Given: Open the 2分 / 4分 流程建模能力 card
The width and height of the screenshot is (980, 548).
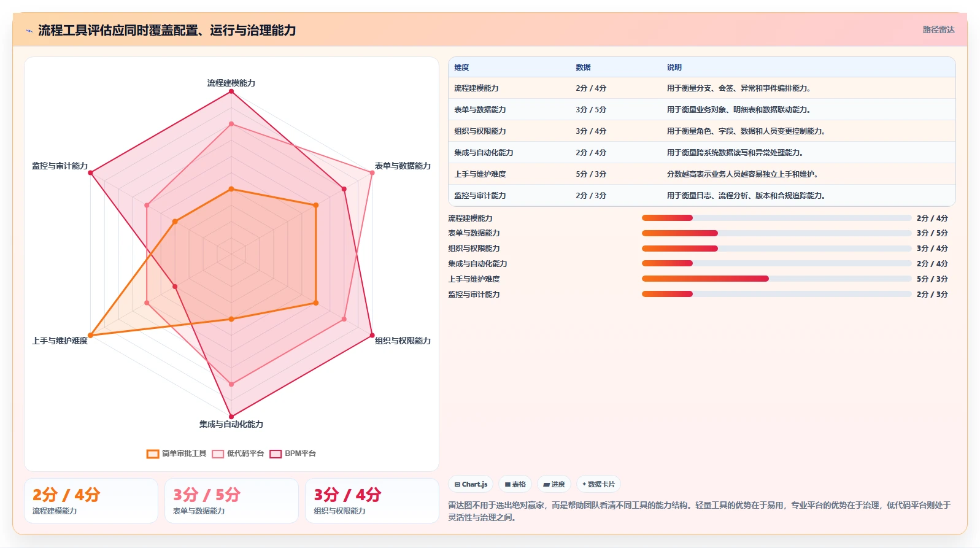Looking at the screenshot, I should (x=91, y=501).
